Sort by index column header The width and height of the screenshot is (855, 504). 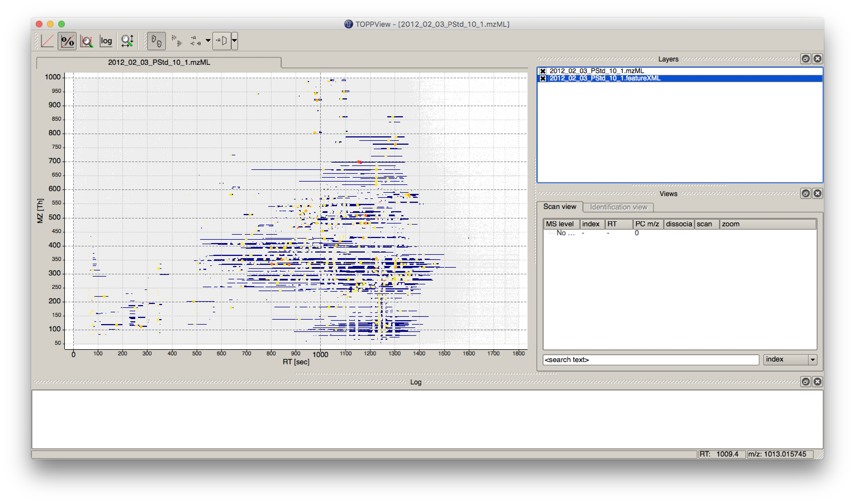tap(592, 224)
